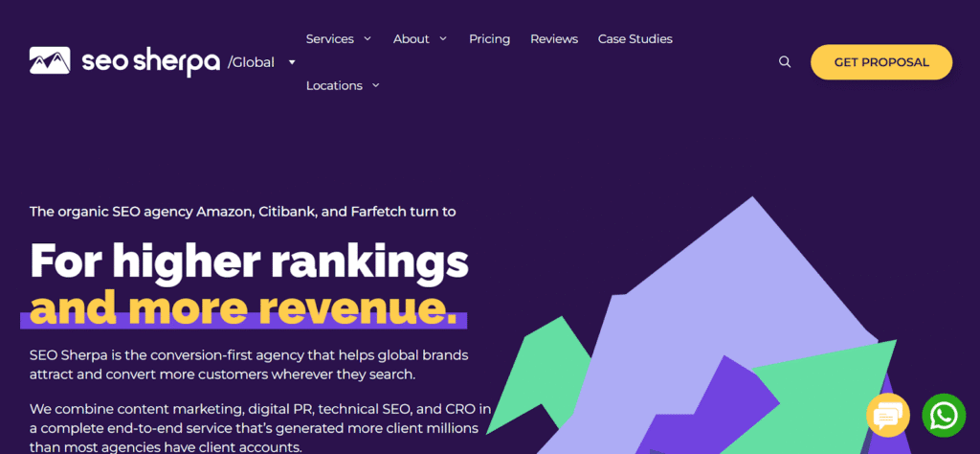Open the Pricing page
Screen dimensions: 980x454
489,38
